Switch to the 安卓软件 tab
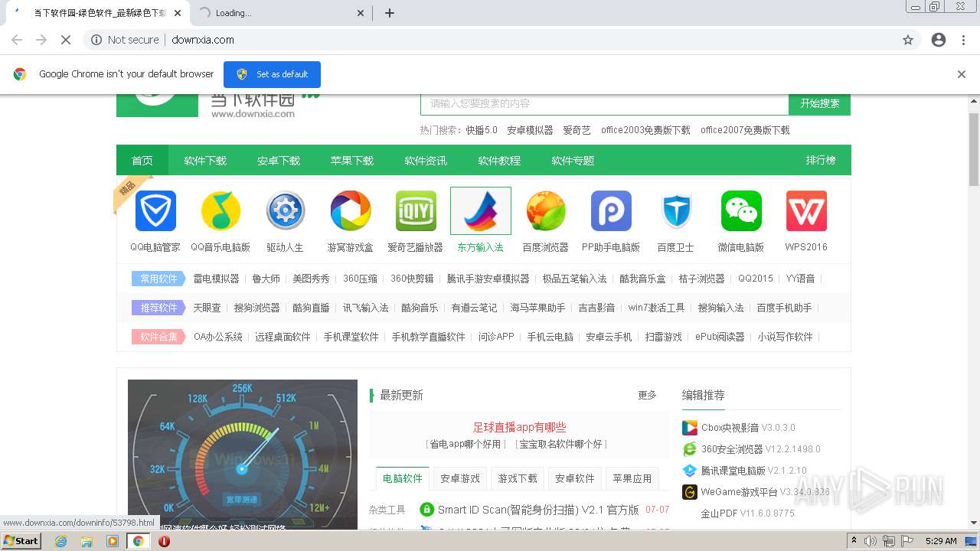 pos(575,478)
